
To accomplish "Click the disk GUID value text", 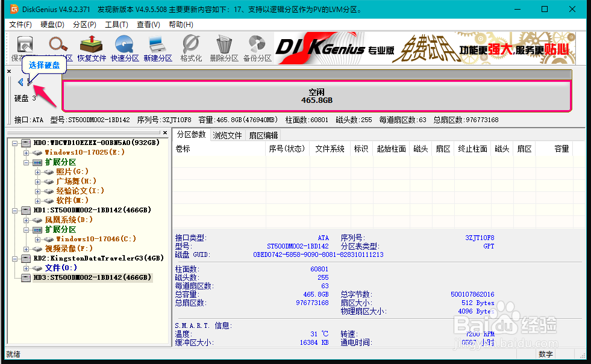I will pyautogui.click(x=318, y=255).
